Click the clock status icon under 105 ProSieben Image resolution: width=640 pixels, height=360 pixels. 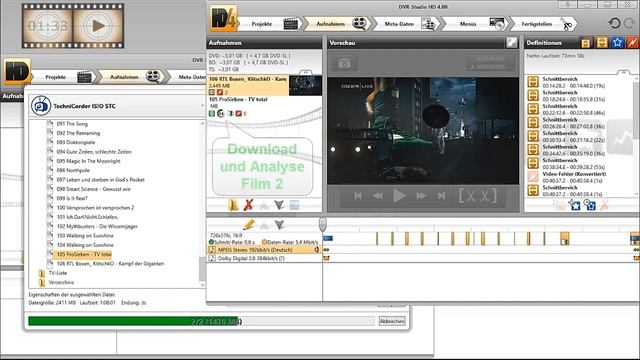coord(221,113)
